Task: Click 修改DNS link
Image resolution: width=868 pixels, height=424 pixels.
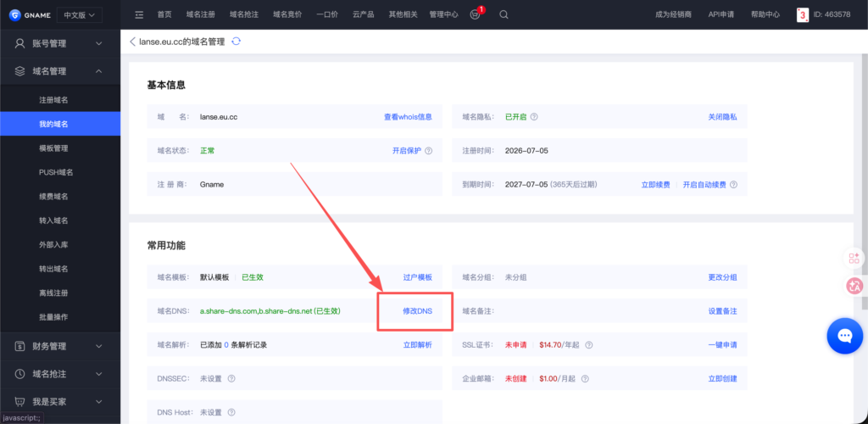Action: 417,311
